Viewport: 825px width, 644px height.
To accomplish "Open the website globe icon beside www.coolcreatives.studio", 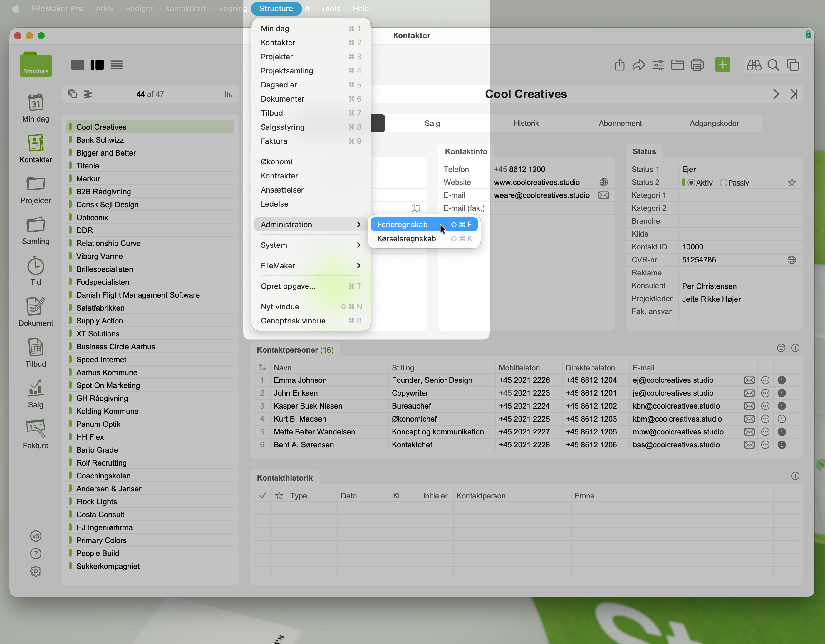I will [x=604, y=182].
